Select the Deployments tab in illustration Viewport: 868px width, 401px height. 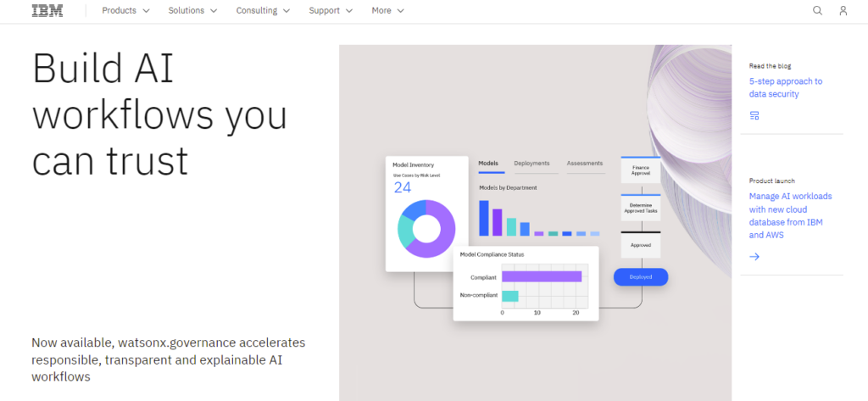pos(531,164)
